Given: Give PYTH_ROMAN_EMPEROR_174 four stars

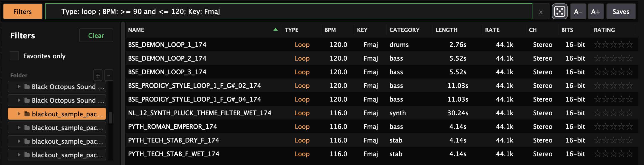Looking at the screenshot, I should [622, 127].
